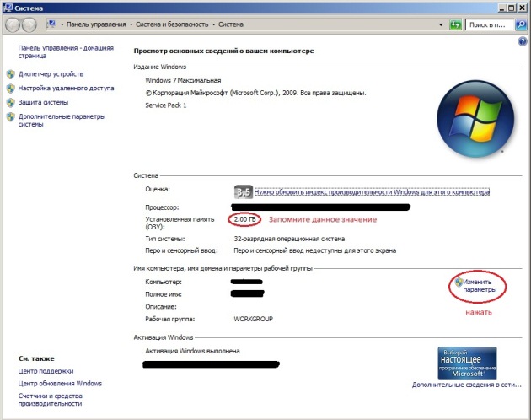Click Активация Windows выполнена text

(x=192, y=351)
